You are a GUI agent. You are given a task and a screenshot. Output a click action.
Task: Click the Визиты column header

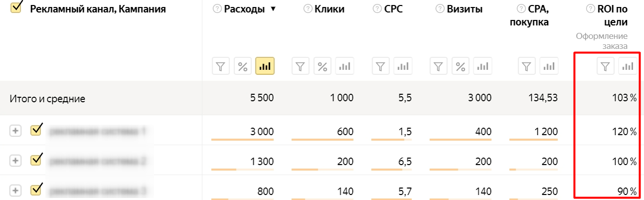point(465,9)
